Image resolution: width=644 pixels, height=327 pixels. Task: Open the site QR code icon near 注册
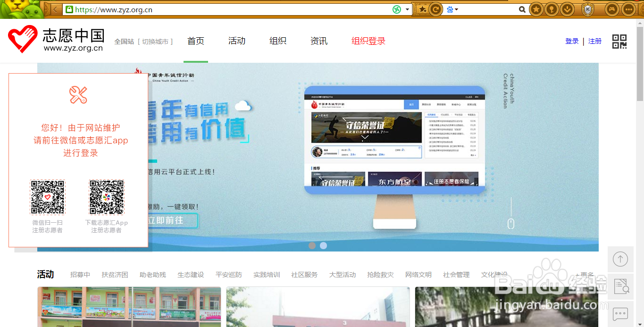619,41
